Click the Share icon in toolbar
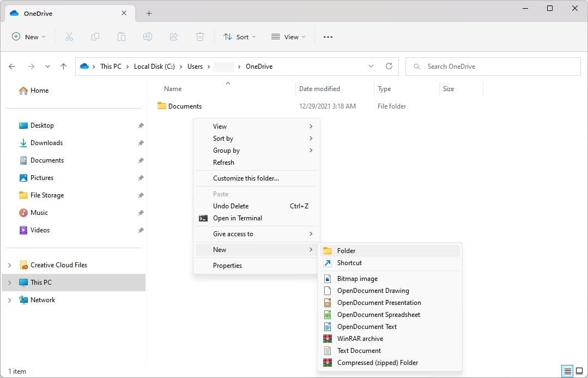 click(174, 37)
